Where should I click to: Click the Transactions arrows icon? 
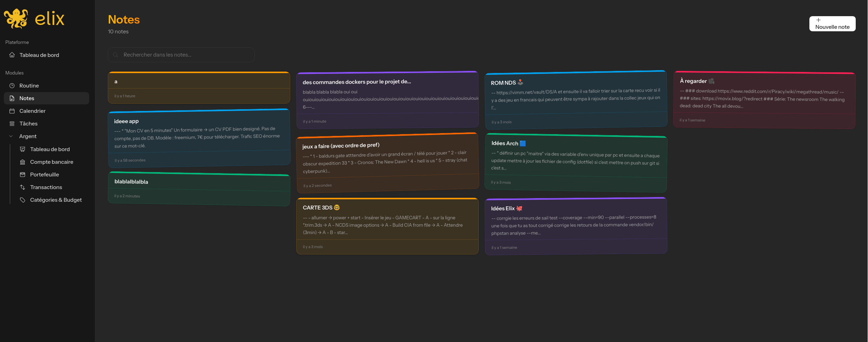[22, 187]
